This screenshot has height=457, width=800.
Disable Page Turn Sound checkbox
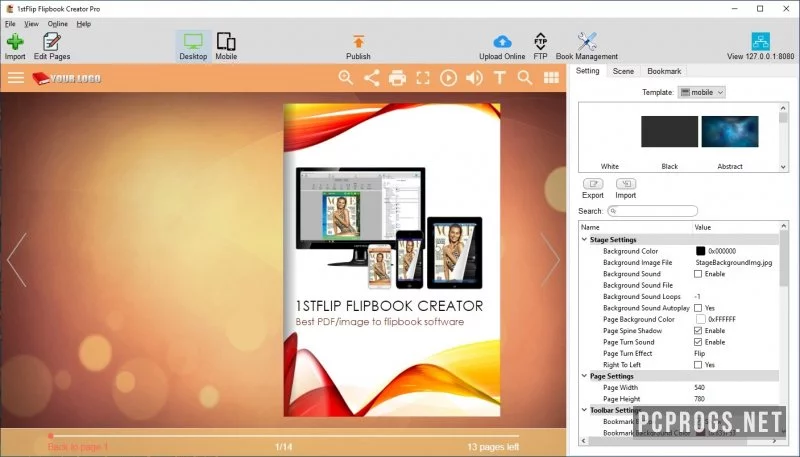pos(698,342)
